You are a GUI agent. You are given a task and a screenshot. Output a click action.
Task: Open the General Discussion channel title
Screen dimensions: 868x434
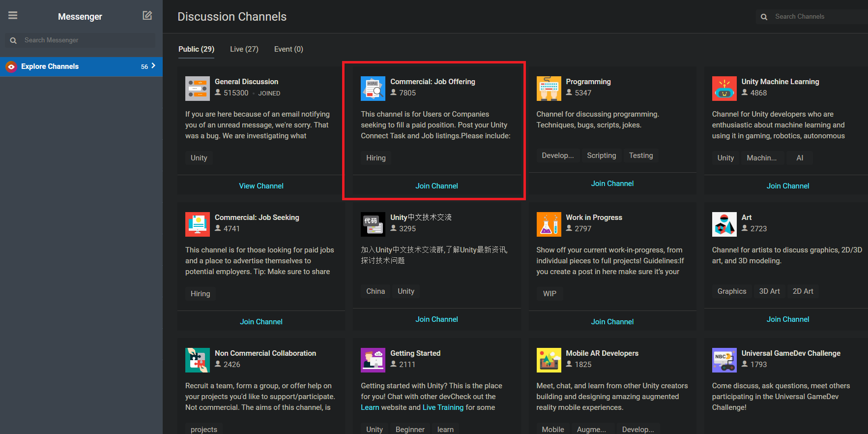coord(246,82)
